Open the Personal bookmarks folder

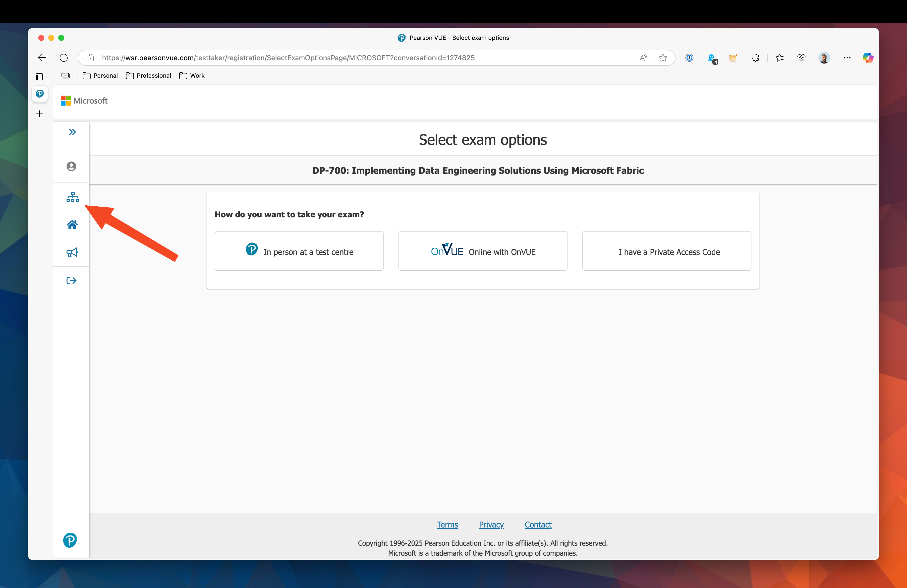100,75
